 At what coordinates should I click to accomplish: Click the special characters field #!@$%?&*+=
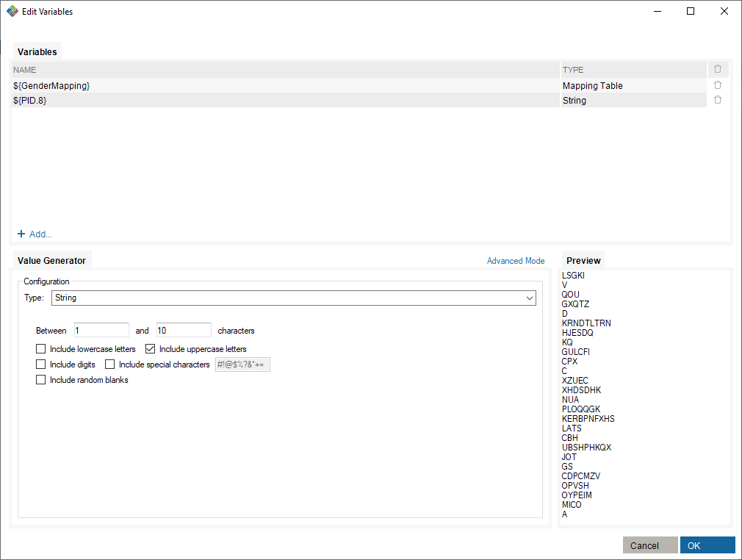tap(242, 365)
